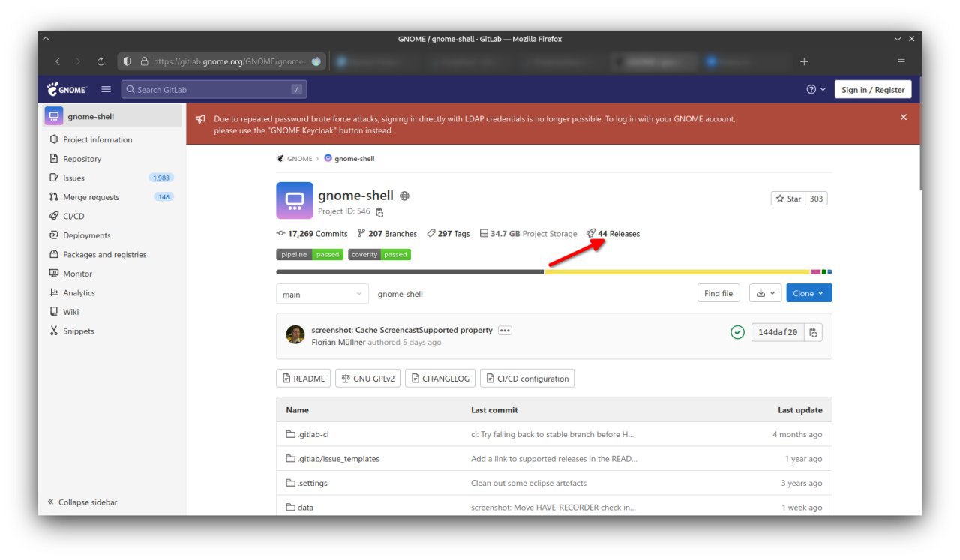Screen dimensions: 960x560
Task: View the 17,269 Commits link
Action: pyautogui.click(x=312, y=234)
